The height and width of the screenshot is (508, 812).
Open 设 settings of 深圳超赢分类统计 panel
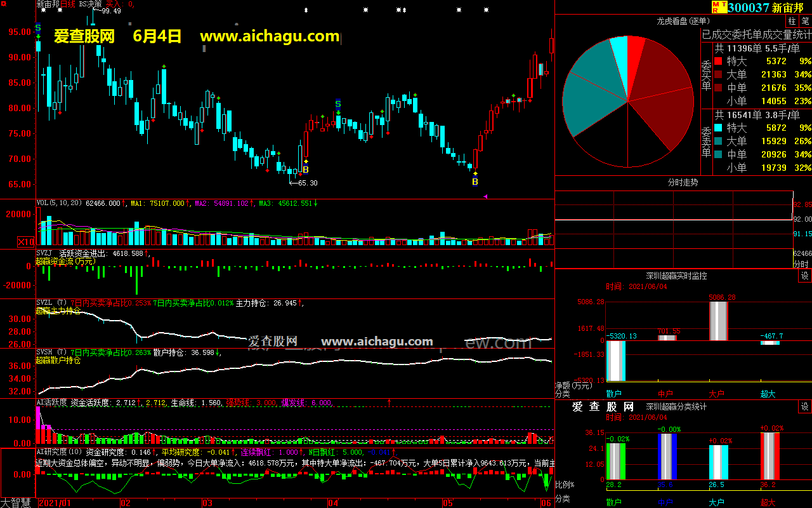[x=804, y=406]
